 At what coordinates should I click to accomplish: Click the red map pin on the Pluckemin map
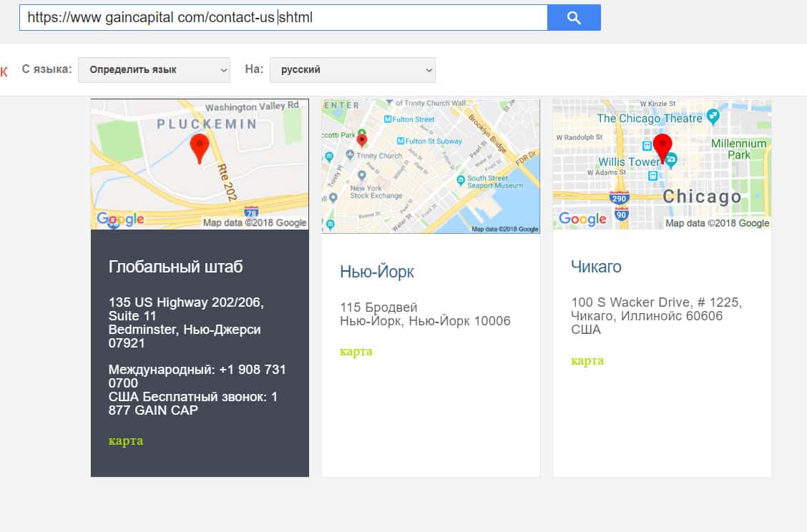tap(199, 148)
